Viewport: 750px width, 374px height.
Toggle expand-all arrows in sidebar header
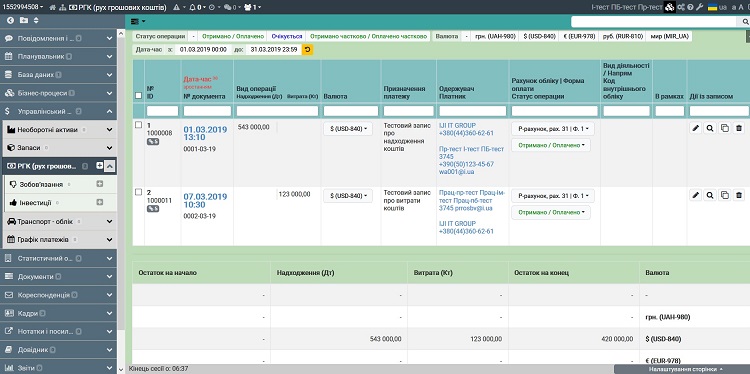click(x=36, y=21)
